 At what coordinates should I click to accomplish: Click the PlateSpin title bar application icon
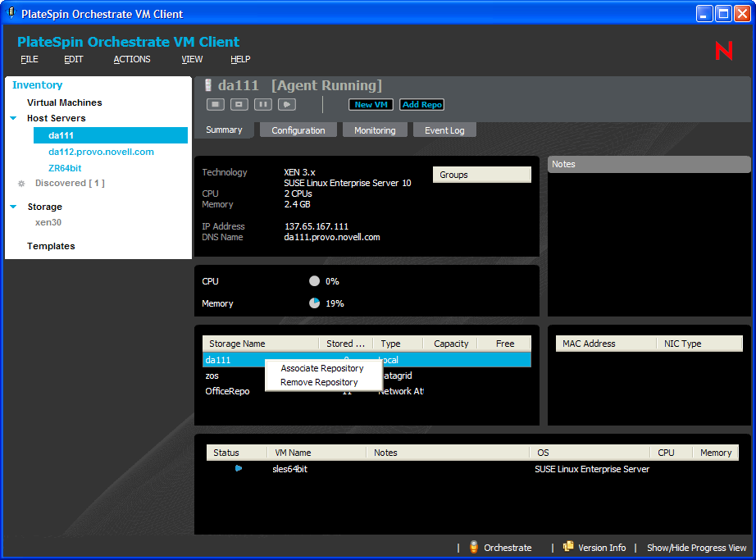11,13
